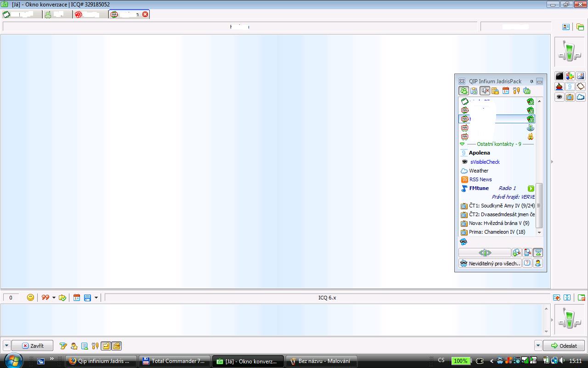The height and width of the screenshot is (368, 588).
Task: Click the weather cloud plugin icon in sidebar
Action: (x=581, y=97)
